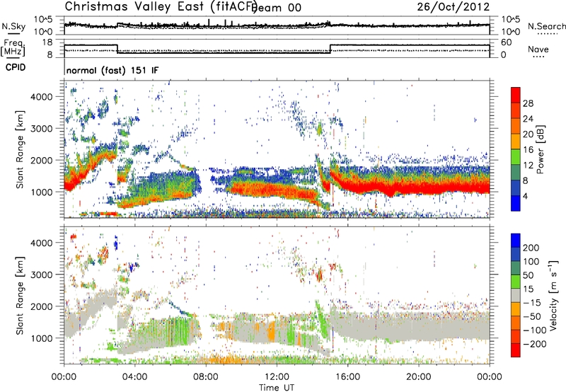Click the 'Time UT' axis title

pyautogui.click(x=277, y=387)
